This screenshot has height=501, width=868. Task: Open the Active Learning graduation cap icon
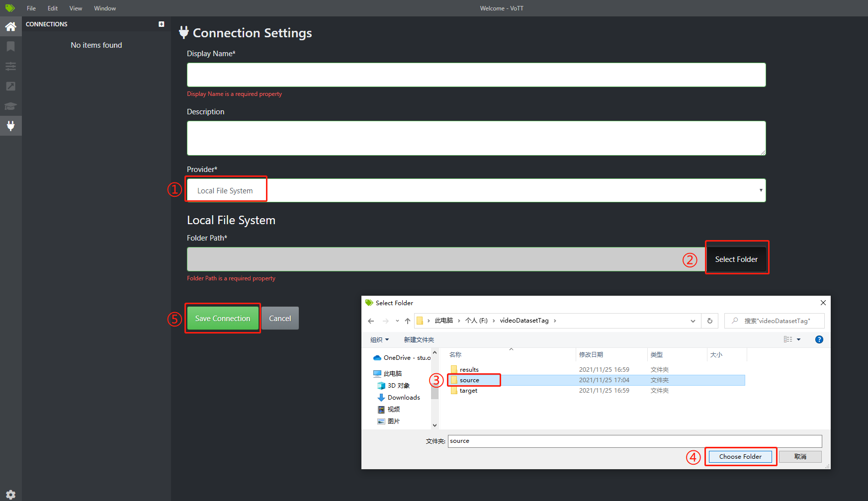(10, 106)
